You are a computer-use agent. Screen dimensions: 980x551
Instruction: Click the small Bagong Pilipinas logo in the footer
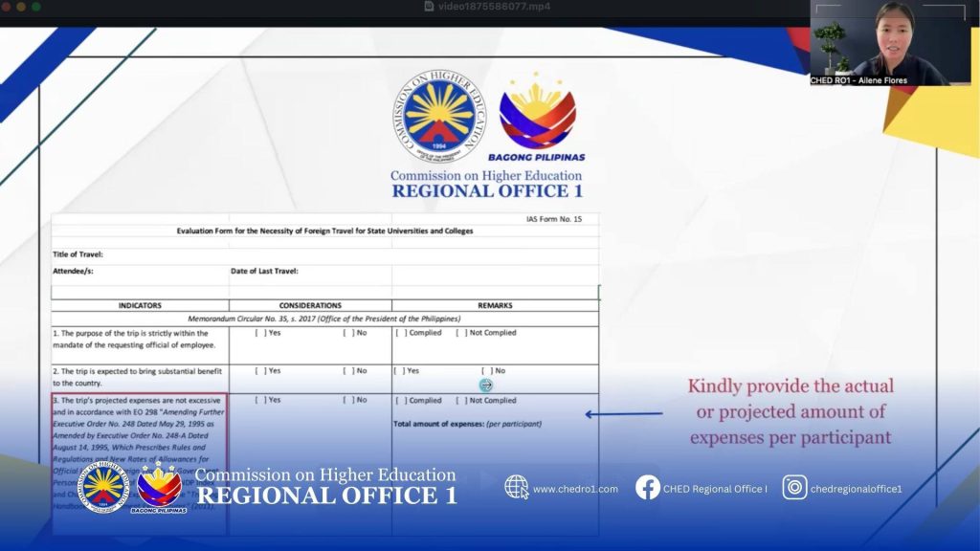(x=160, y=487)
